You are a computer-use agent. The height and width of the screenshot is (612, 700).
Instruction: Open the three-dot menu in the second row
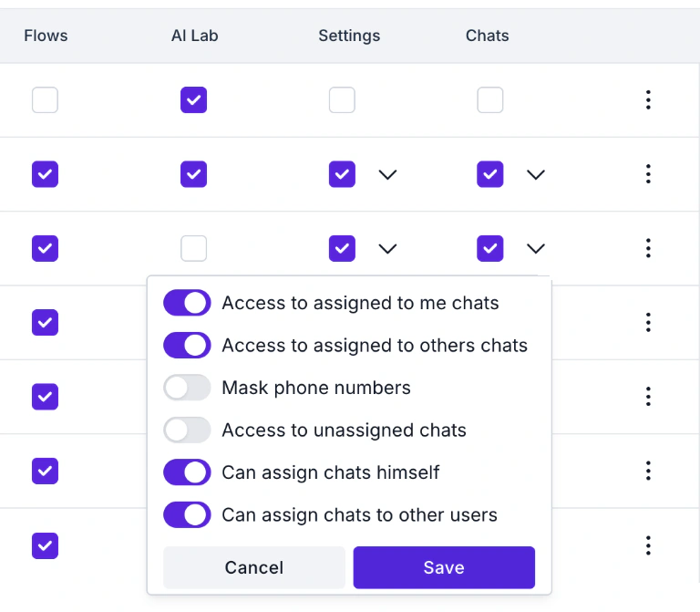tap(648, 174)
